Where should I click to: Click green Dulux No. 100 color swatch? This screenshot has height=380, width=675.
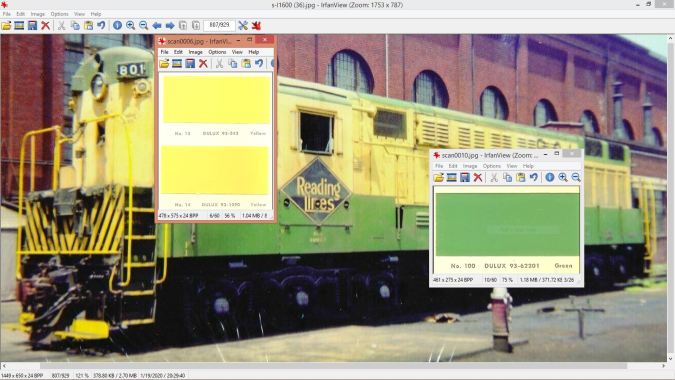pyautogui.click(x=507, y=225)
